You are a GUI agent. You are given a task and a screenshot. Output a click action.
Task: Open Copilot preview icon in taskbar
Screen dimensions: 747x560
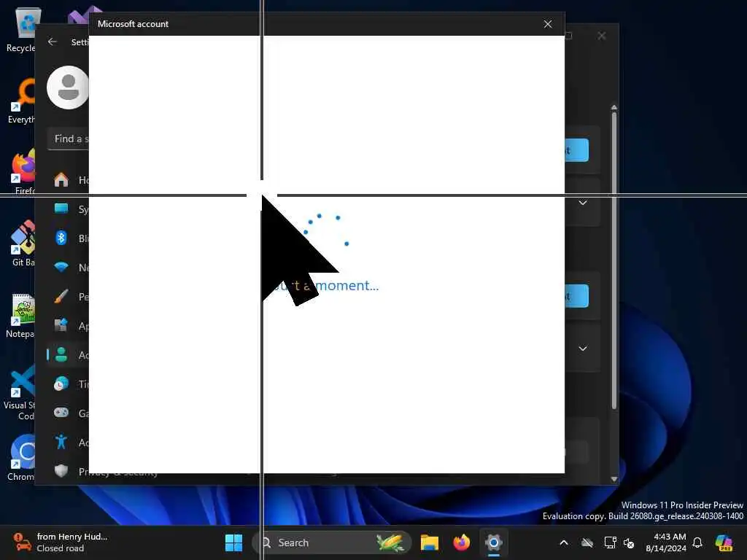(x=724, y=542)
